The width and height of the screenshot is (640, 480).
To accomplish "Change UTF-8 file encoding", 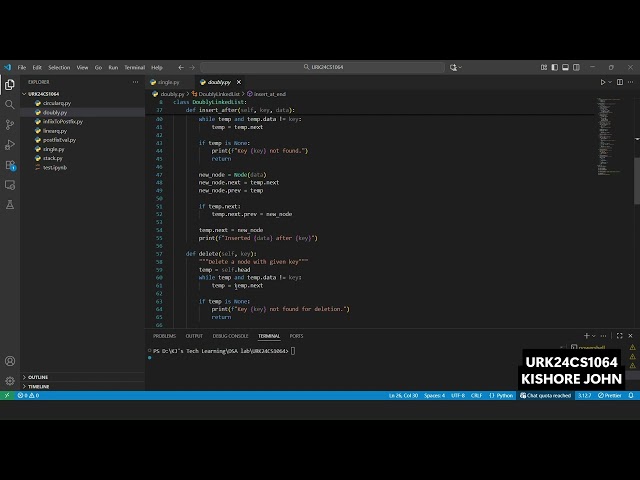I will (x=458, y=396).
